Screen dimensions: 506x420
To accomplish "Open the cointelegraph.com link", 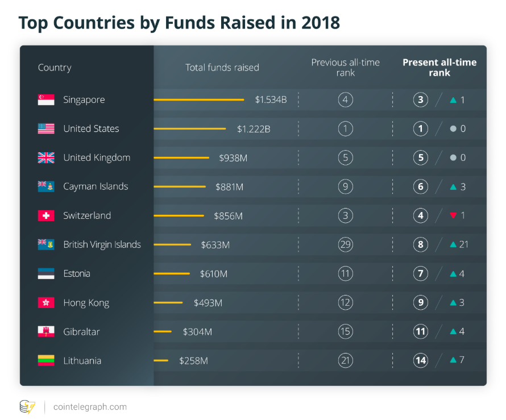I will [90, 407].
